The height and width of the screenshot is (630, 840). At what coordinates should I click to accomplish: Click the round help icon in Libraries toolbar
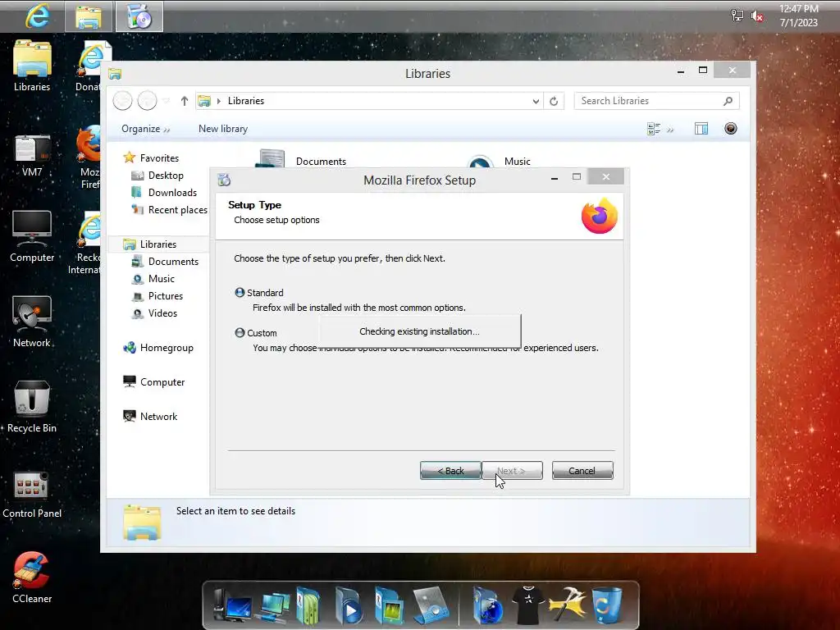click(731, 128)
